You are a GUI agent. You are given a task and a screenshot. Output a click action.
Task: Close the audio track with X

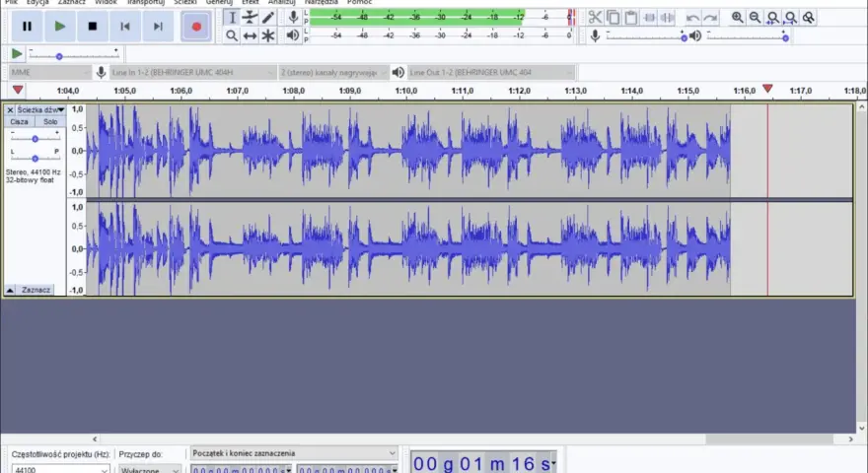coord(10,110)
